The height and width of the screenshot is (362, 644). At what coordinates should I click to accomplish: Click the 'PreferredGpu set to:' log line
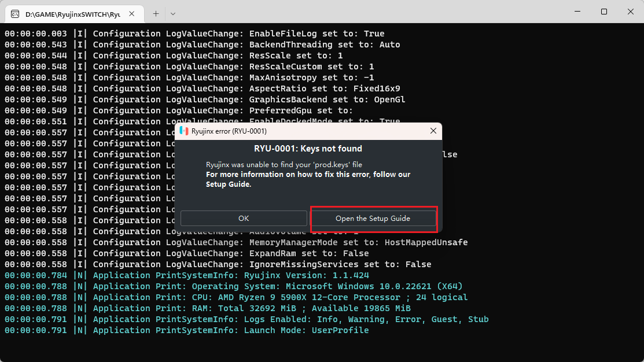click(x=179, y=111)
